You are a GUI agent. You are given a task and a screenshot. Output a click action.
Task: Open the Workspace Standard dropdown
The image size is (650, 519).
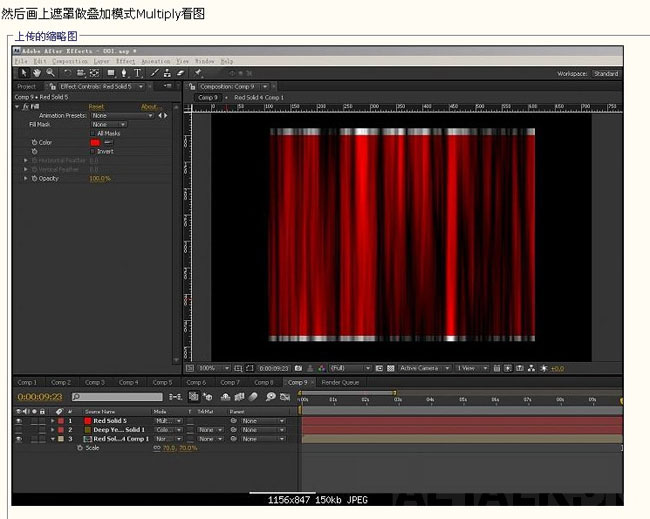[x=606, y=73]
